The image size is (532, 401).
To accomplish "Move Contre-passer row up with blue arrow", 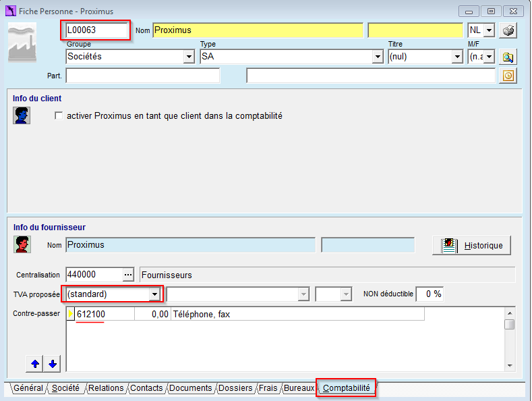I will point(34,364).
